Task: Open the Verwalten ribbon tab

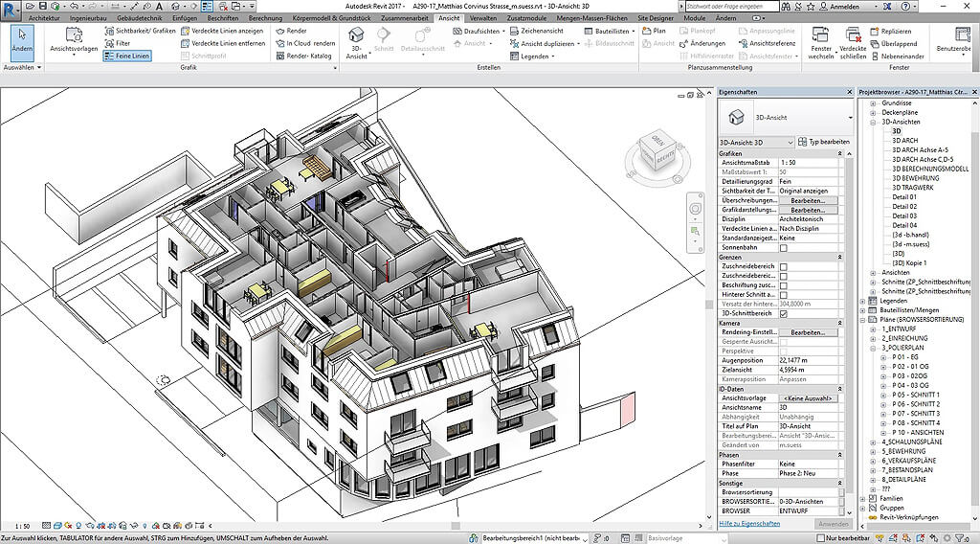Action: pyautogui.click(x=483, y=18)
